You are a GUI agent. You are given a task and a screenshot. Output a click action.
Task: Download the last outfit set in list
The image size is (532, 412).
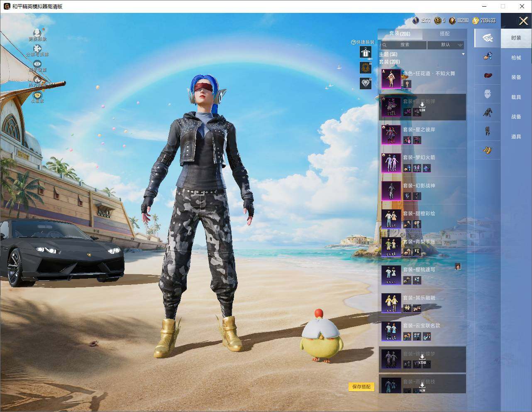422,387
